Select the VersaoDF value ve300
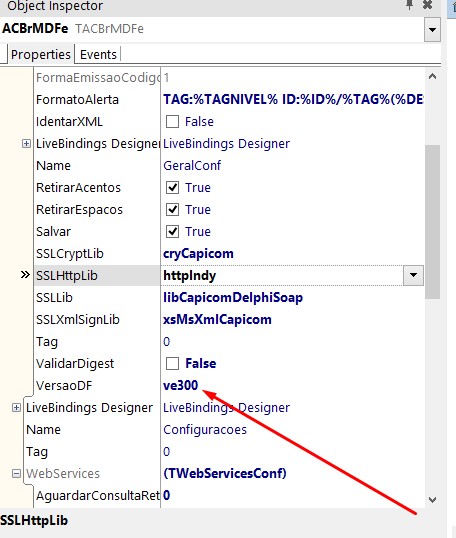Viewport: 456px width, 538px height. click(x=180, y=385)
